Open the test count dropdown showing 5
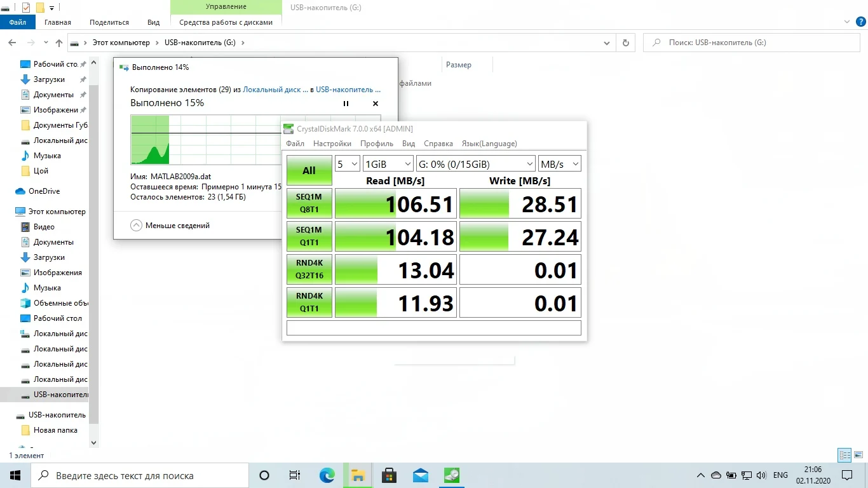Screen dimensions: 868x488 coord(348,164)
